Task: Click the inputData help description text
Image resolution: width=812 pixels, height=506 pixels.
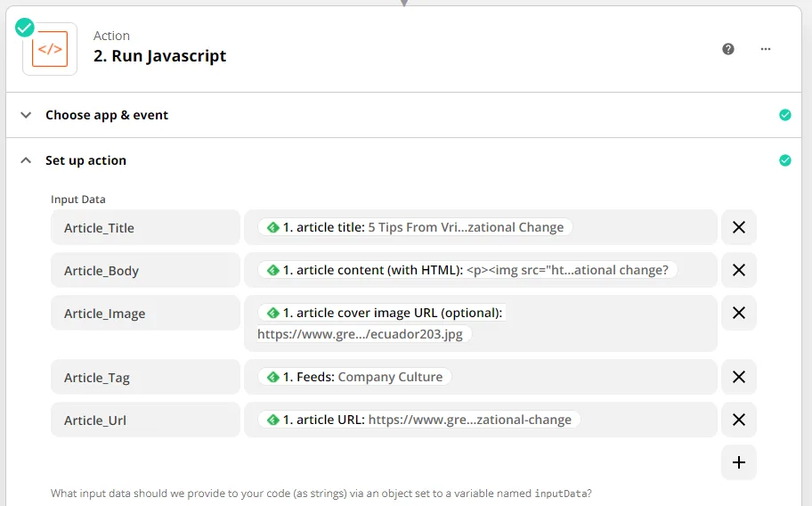Action: click(x=321, y=493)
